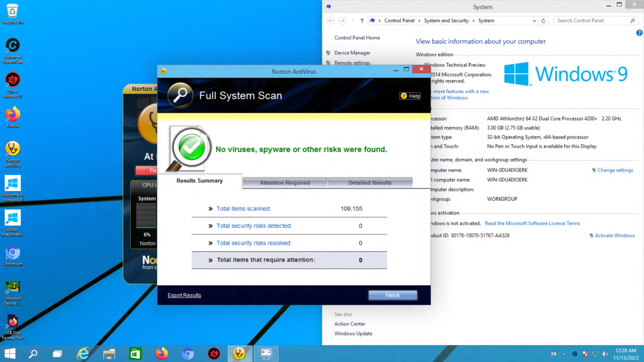
Task: Launch Firefox from the taskbar
Action: (x=161, y=354)
